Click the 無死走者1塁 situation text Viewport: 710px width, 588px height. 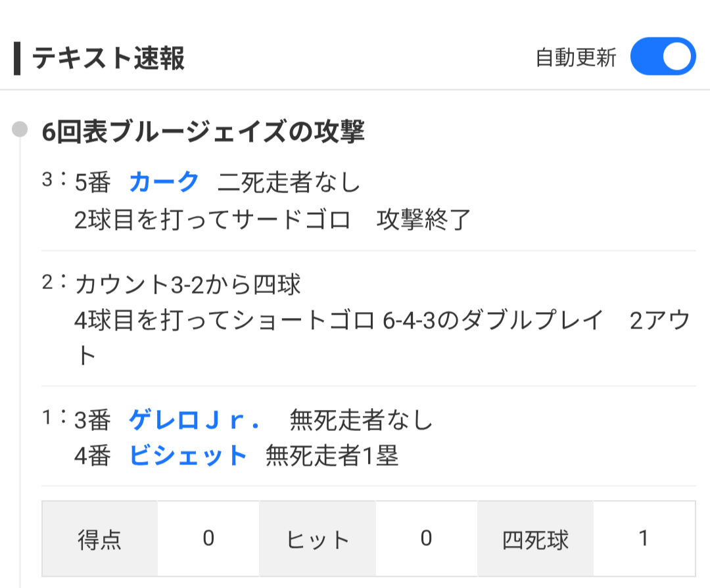click(332, 456)
